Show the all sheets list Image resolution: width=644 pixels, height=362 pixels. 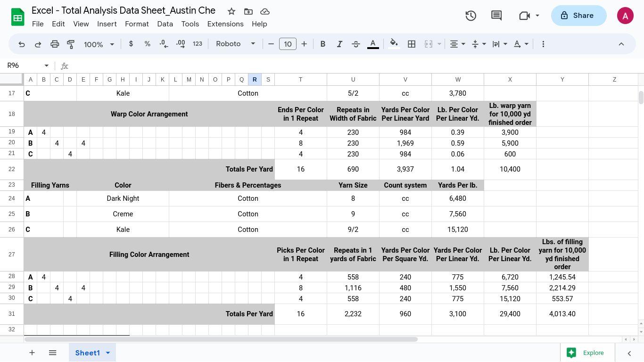pyautogui.click(x=53, y=353)
